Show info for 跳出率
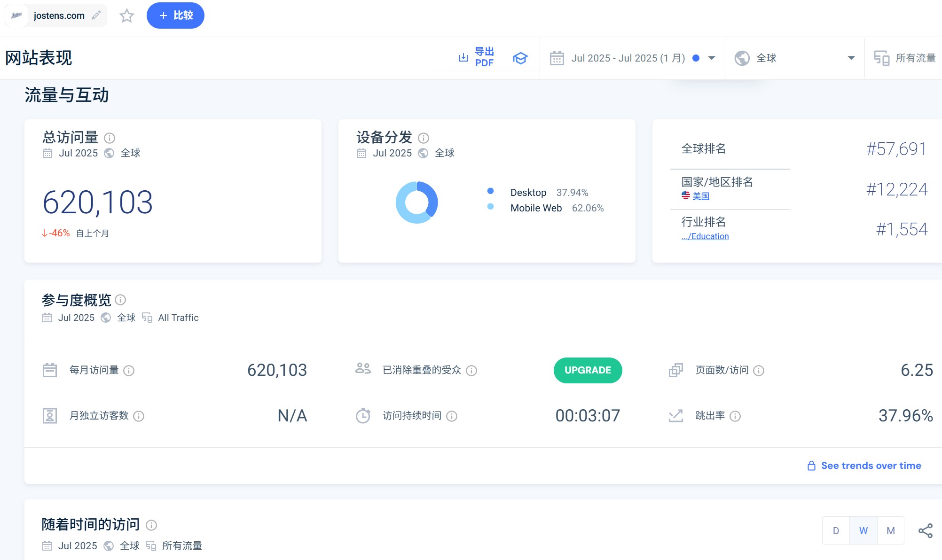942x560 pixels. click(735, 416)
